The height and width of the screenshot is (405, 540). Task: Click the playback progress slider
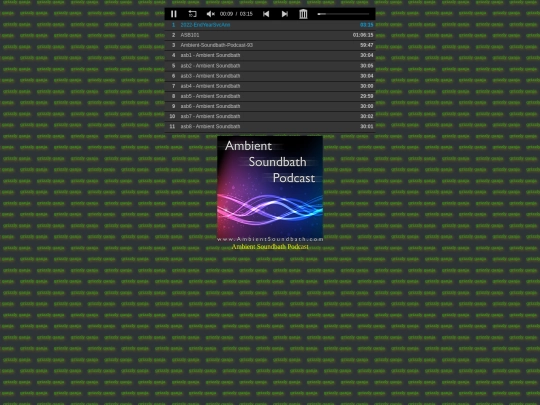click(x=343, y=14)
